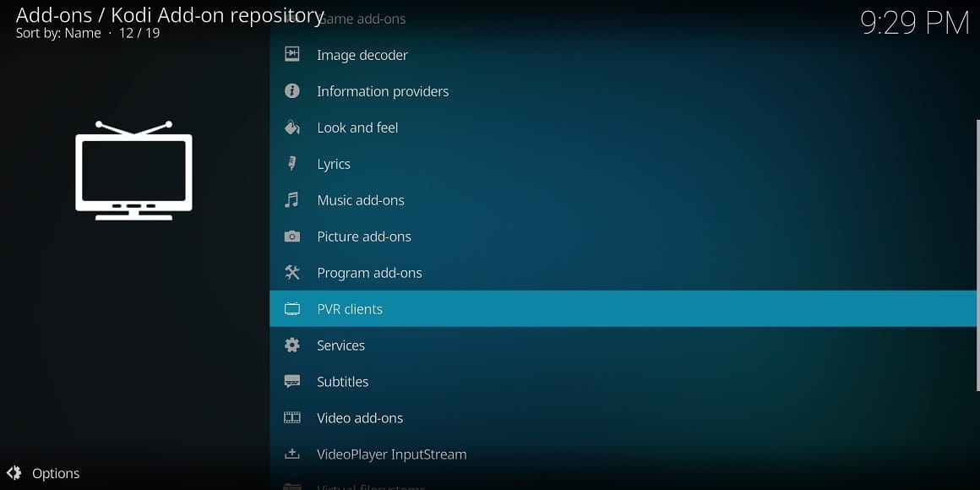Click the Options gear arrow icon
980x490 pixels.
coord(14,474)
